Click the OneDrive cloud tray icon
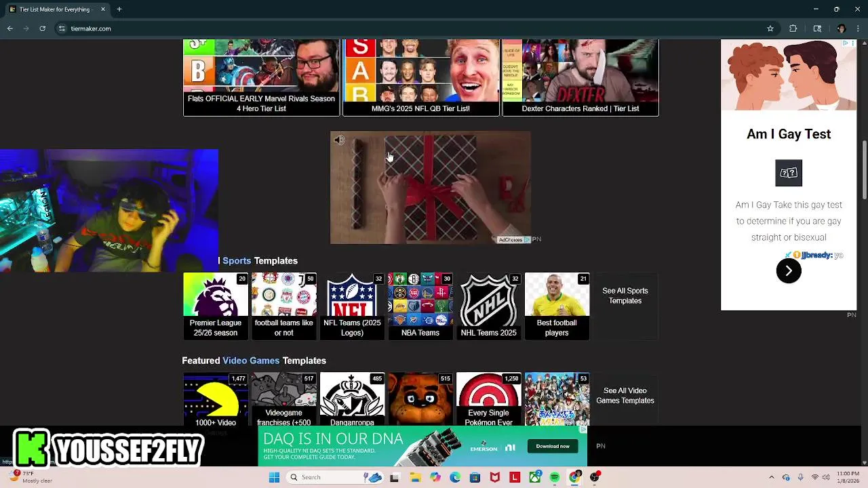The height and width of the screenshot is (488, 868). [x=786, y=477]
